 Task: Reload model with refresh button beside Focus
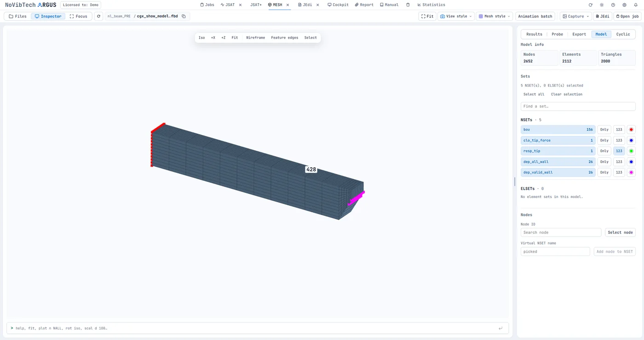pyautogui.click(x=98, y=16)
